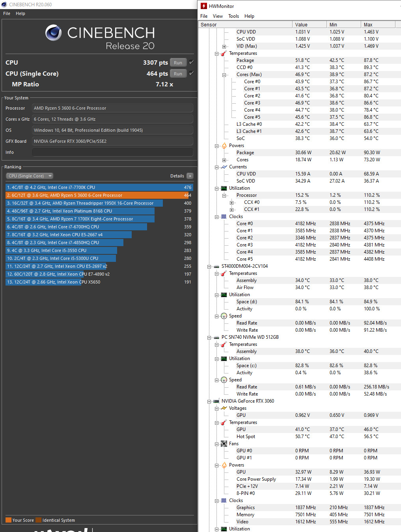Collapse the PC SN740 NVMe tree
Viewport: 401px width, 532px height.
[x=209, y=337]
